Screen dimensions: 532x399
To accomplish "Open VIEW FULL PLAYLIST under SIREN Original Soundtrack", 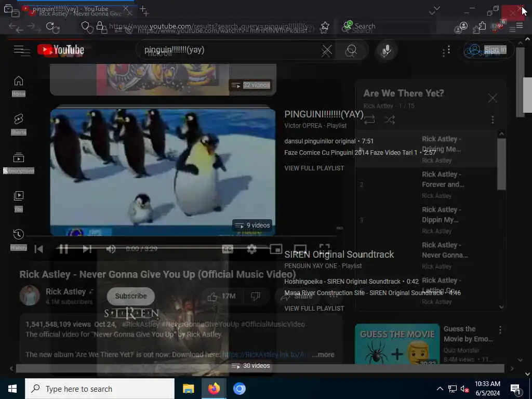I will pos(314,309).
